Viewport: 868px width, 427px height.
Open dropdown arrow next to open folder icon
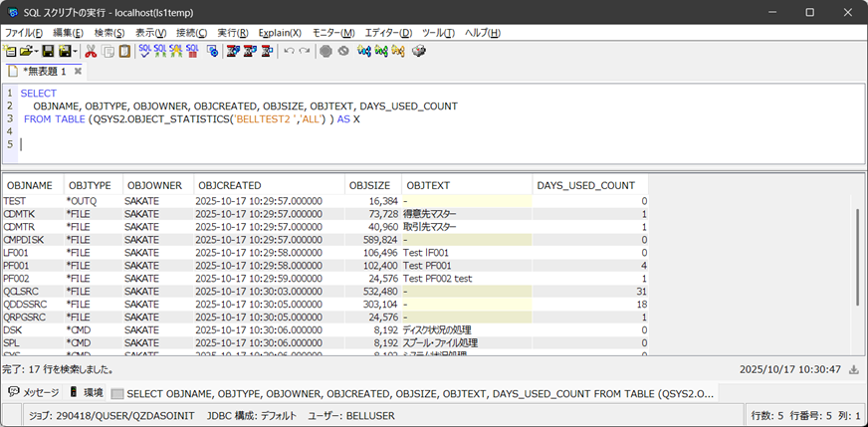tap(37, 51)
